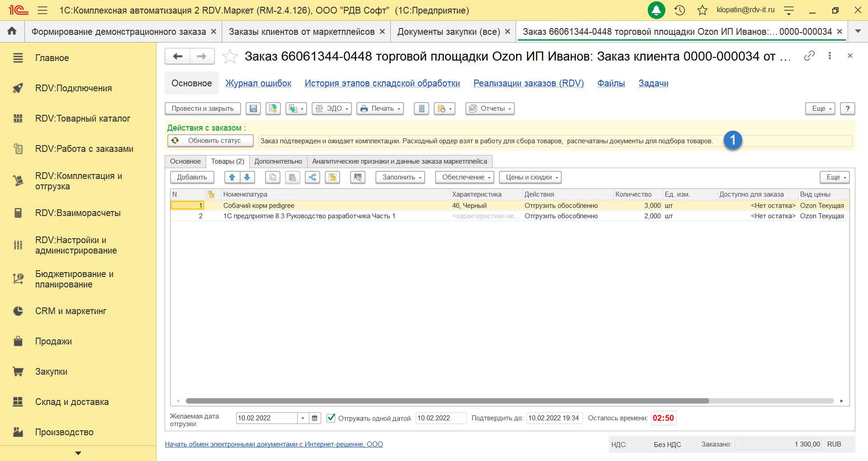Toggle the 'Отгружать одной датой' checkbox

click(331, 418)
